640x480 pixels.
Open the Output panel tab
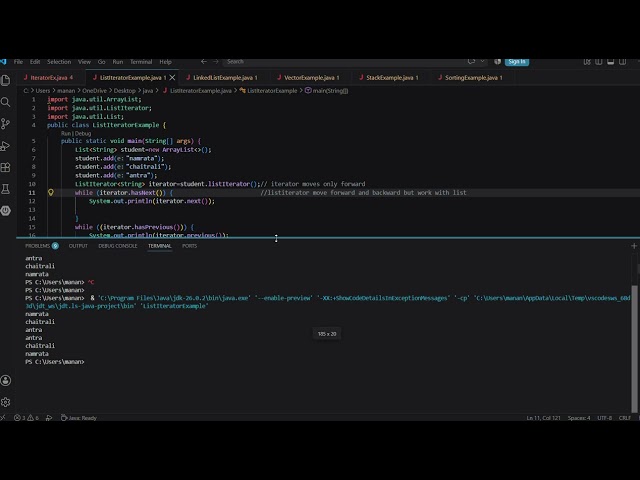coord(78,246)
